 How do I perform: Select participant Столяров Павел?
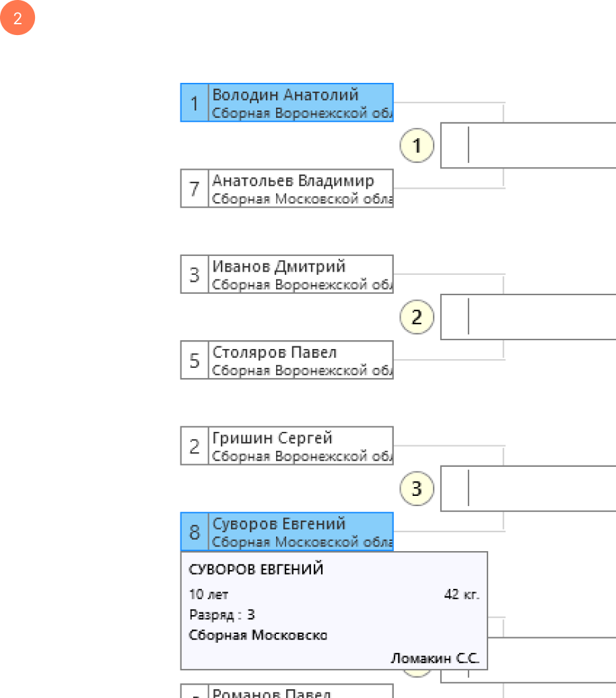[x=300, y=360]
